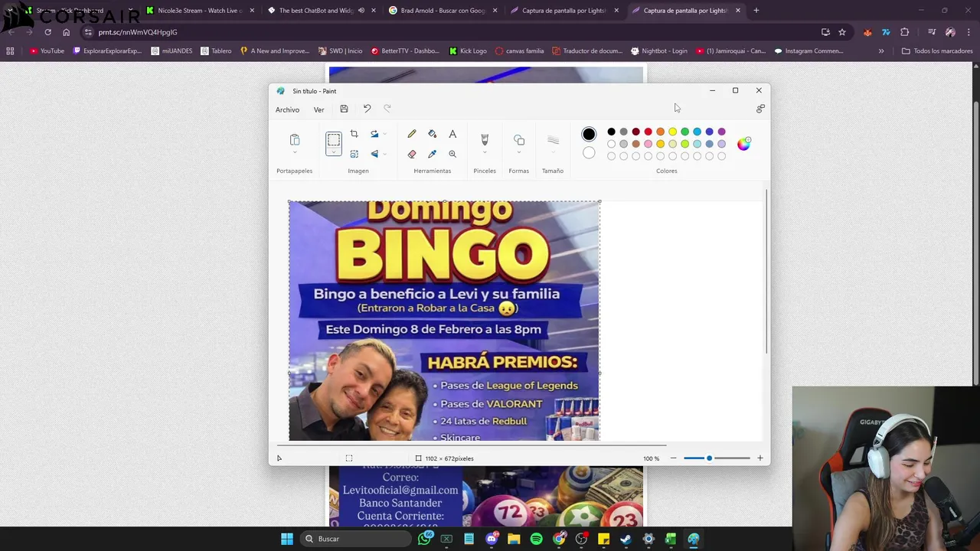Click the zoom in plus button
Image resolution: width=980 pixels, height=551 pixels.
[x=759, y=458]
